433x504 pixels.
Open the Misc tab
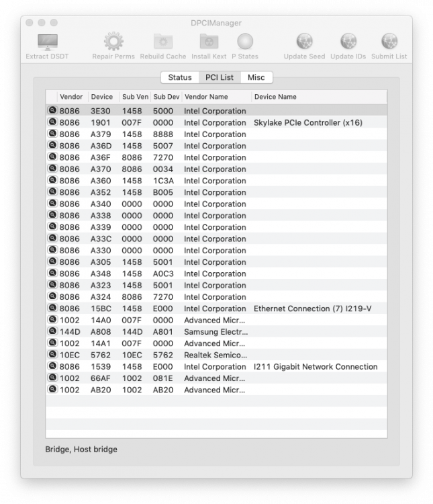[x=256, y=77]
